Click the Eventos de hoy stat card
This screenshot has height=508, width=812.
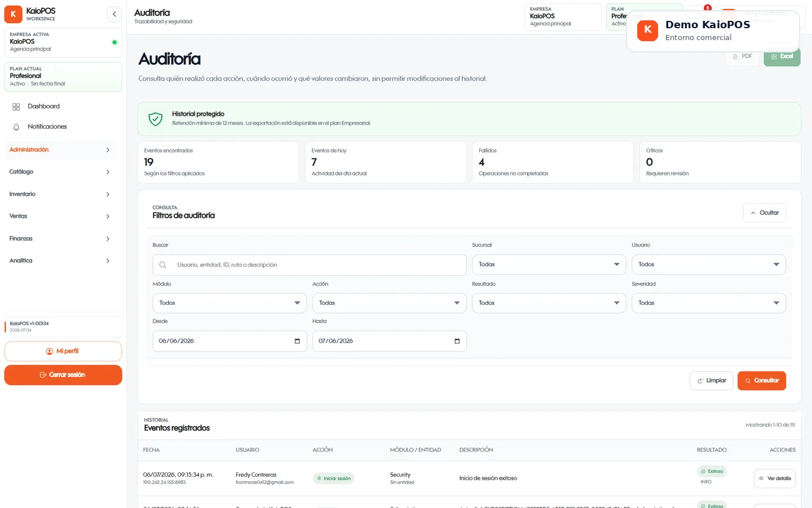click(x=386, y=163)
